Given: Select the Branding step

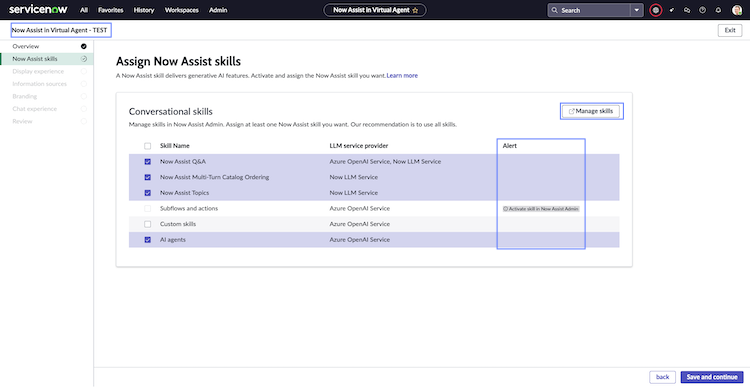Looking at the screenshot, I should click(47, 96).
